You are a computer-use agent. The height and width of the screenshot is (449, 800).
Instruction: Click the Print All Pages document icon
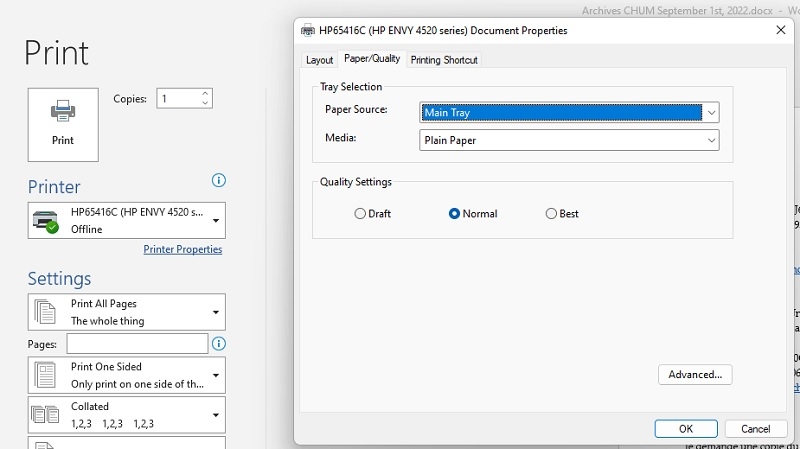45,312
